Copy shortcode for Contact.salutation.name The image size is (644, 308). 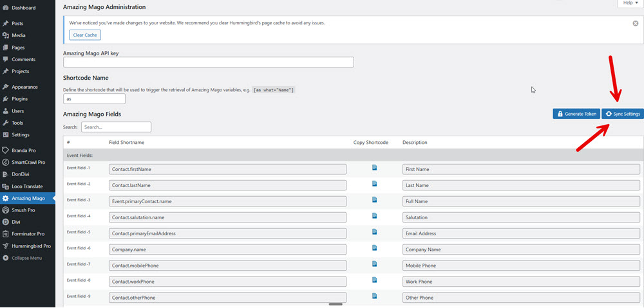(375, 215)
